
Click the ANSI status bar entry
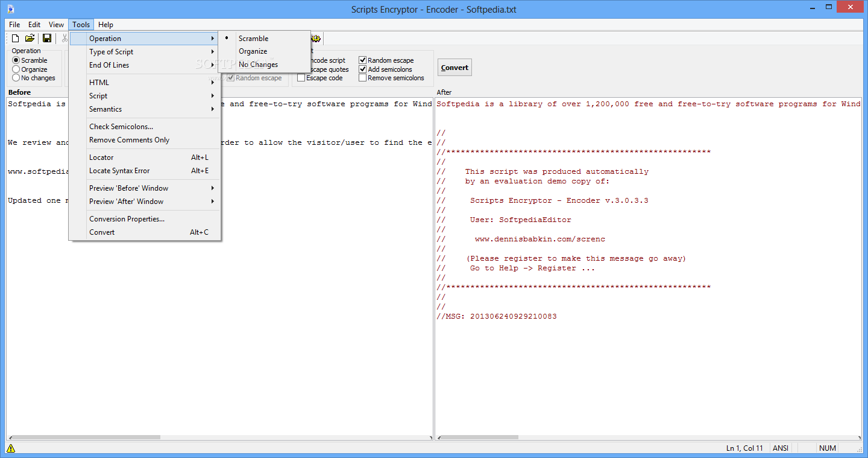[x=781, y=448]
